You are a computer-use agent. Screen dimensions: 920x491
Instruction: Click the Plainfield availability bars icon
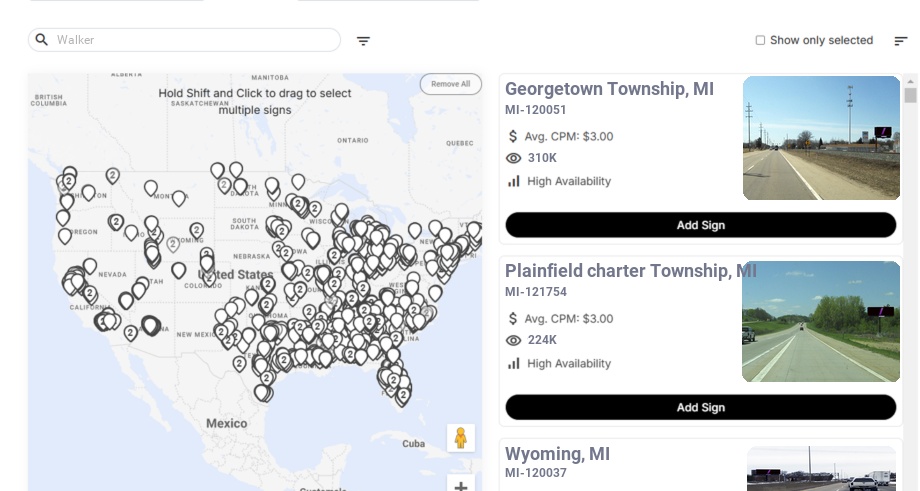[514, 363]
